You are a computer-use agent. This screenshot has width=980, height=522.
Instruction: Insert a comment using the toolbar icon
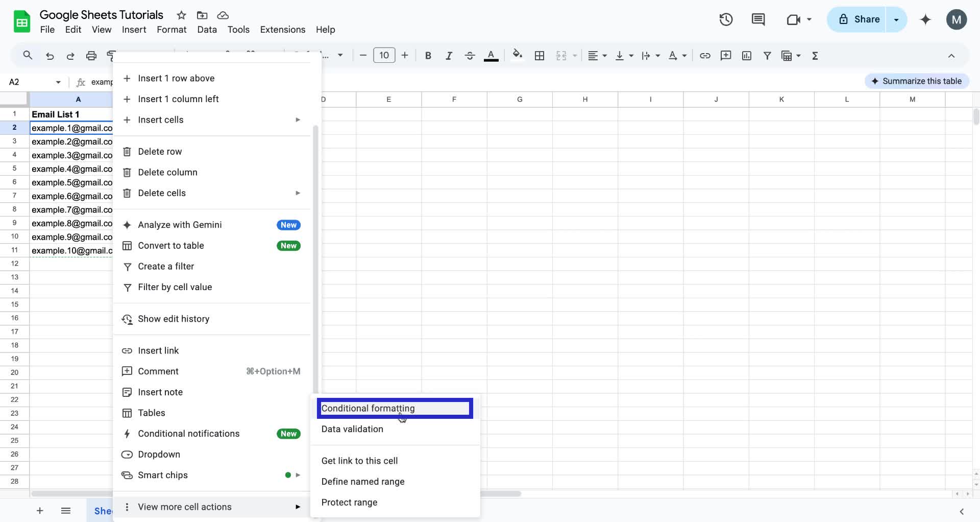click(726, 55)
